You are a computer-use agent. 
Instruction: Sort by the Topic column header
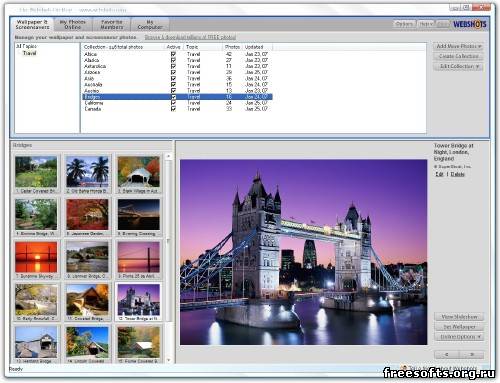[x=203, y=47]
